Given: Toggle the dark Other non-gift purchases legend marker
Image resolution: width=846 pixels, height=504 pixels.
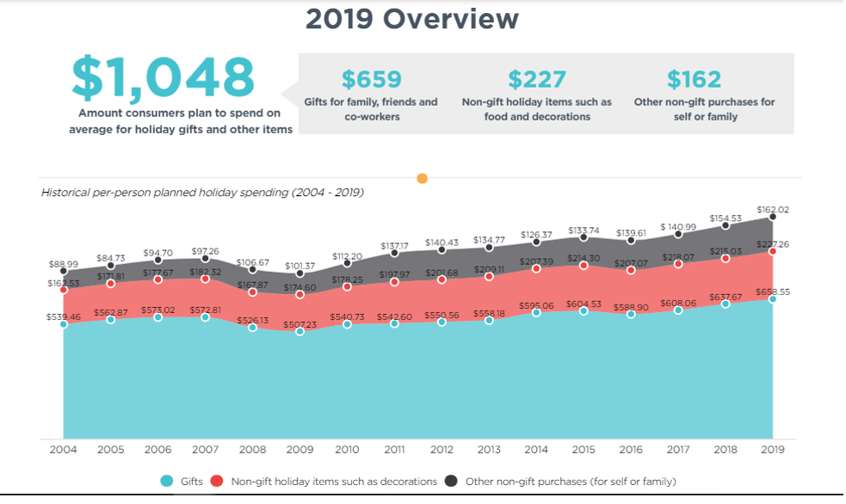Looking at the screenshot, I should 451,481.
